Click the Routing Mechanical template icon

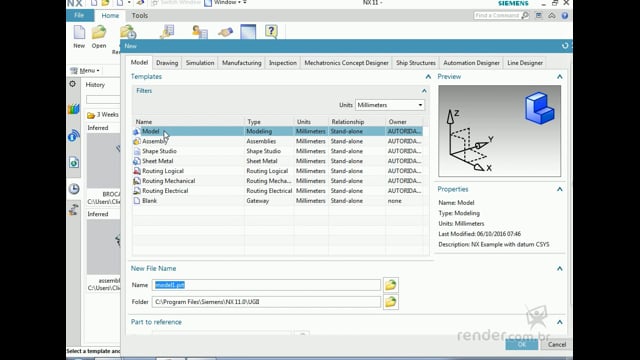(137, 181)
